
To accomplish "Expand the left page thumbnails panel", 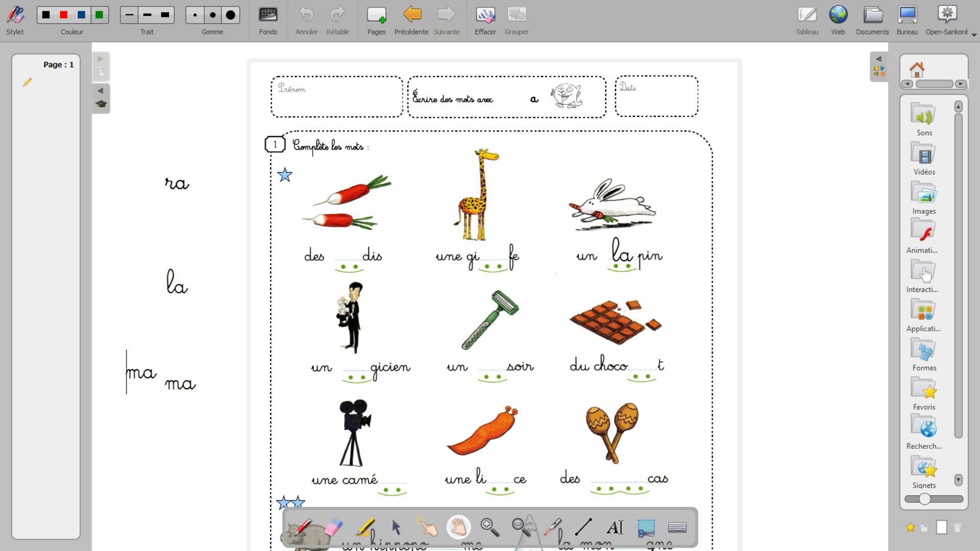I will pyautogui.click(x=101, y=59).
